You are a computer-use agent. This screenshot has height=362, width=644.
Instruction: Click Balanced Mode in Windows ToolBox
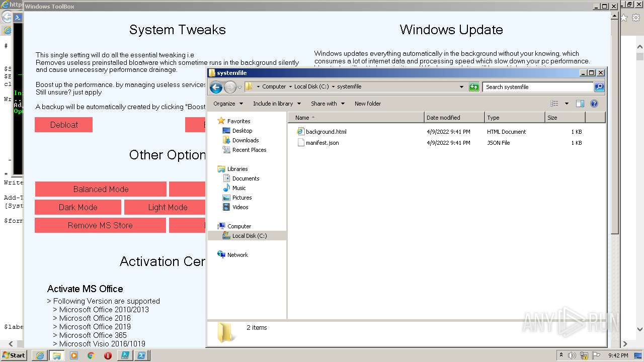pyautogui.click(x=101, y=189)
